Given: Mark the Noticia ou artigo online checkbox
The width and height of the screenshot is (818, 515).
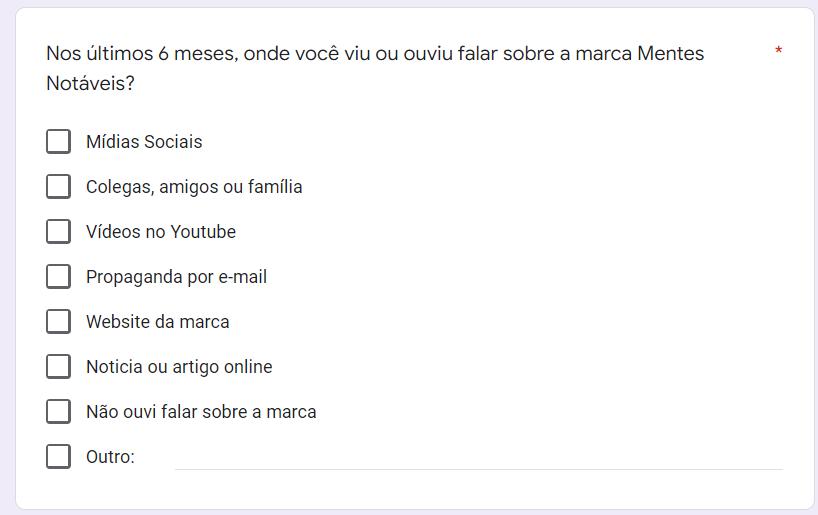Looking at the screenshot, I should click(x=58, y=366).
